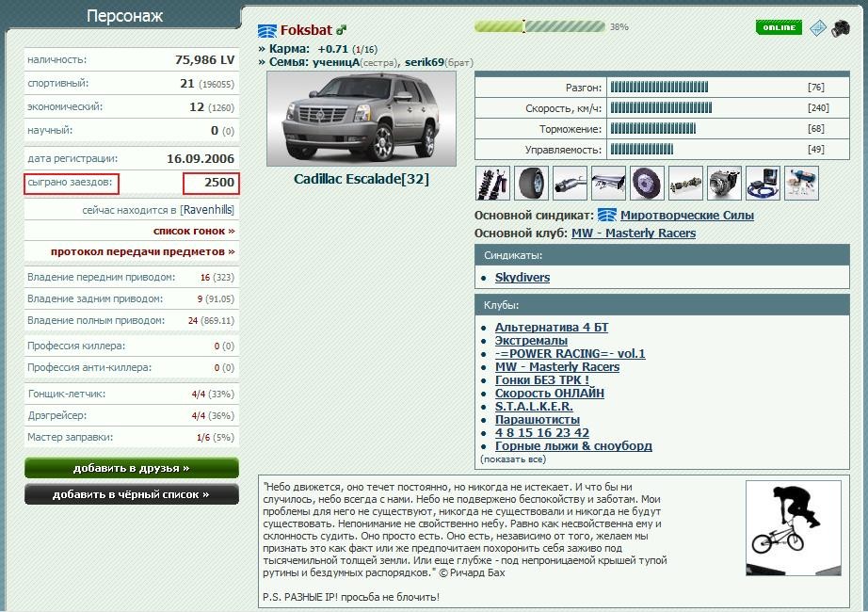
Task: Click the turbocharger upgrade icon
Action: point(724,183)
